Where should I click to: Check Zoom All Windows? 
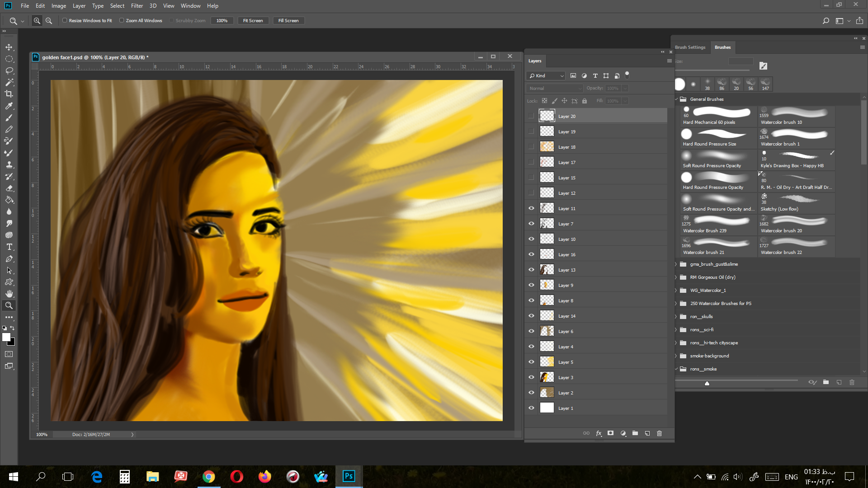coord(122,20)
